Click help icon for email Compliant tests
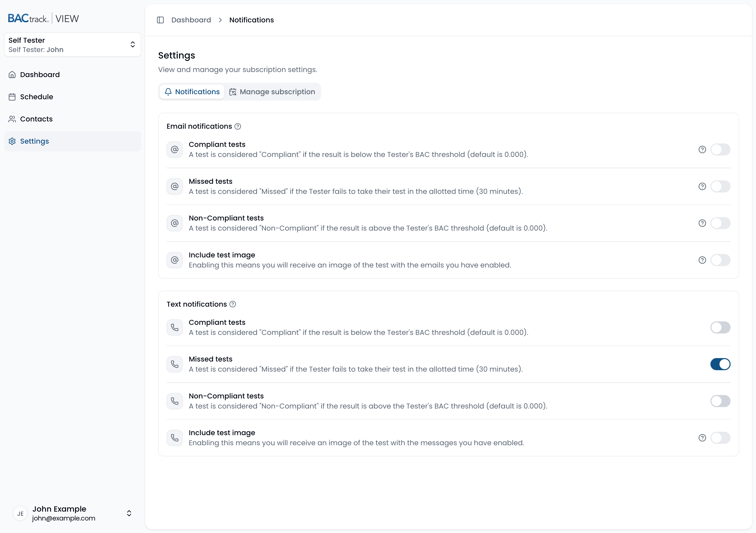Image resolution: width=756 pixels, height=533 pixels. [702, 149]
